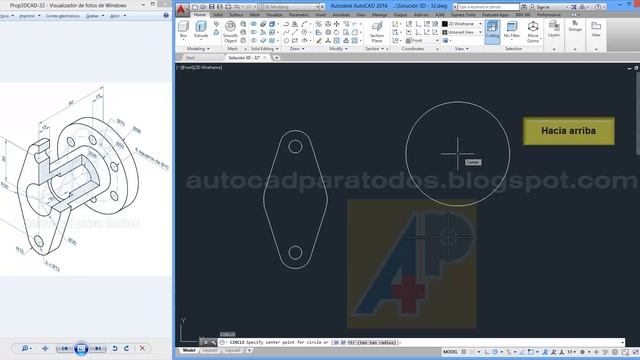This screenshot has height=360, width=640.
Task: Expand the Modify panel
Action: (338, 49)
